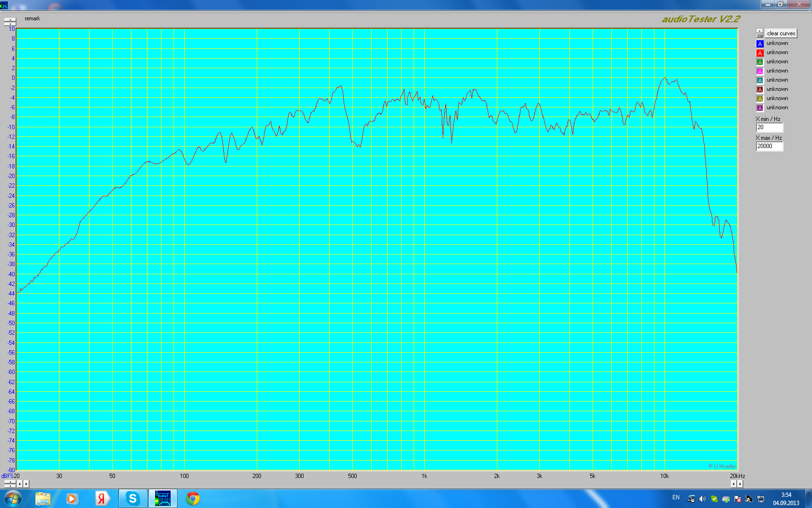The height and width of the screenshot is (508, 812).
Task: Click the X max / Hz input field
Action: tap(769, 146)
